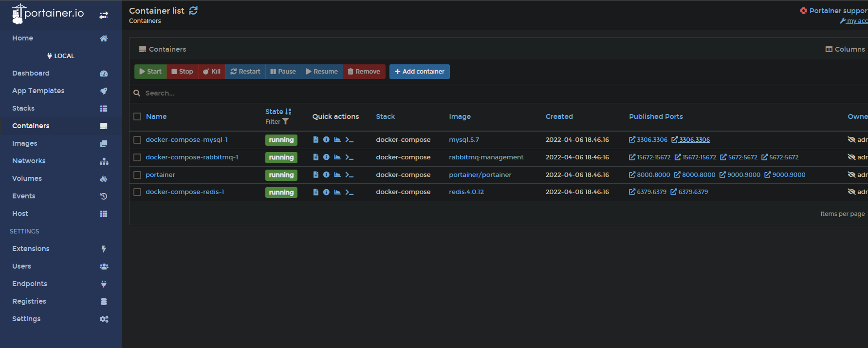The image size is (868, 348).
Task: Open my account link
Action: (x=854, y=21)
